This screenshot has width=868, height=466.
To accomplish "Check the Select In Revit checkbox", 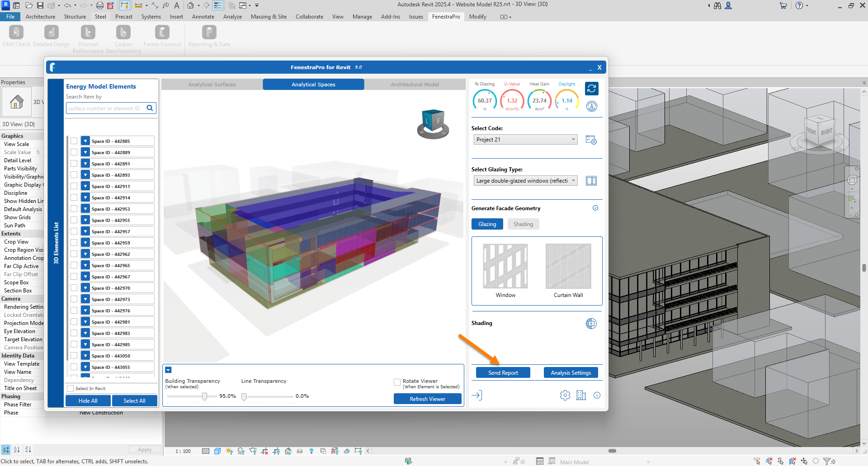I will click(71, 389).
